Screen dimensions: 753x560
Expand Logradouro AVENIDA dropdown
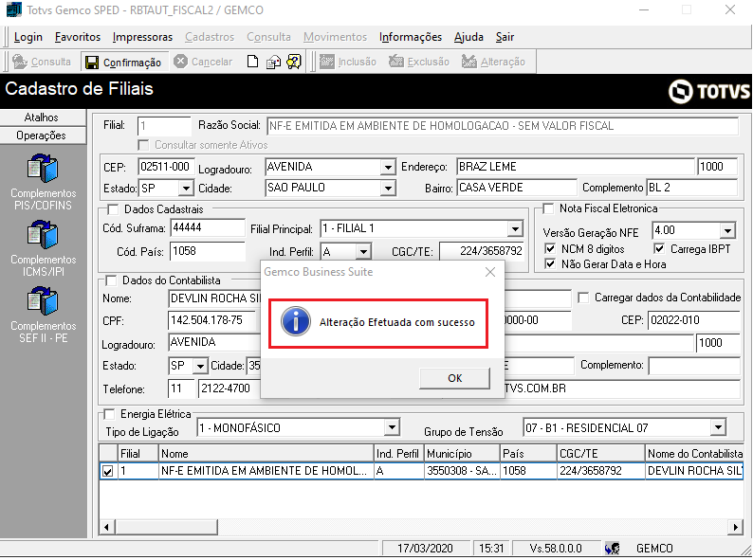coord(388,167)
